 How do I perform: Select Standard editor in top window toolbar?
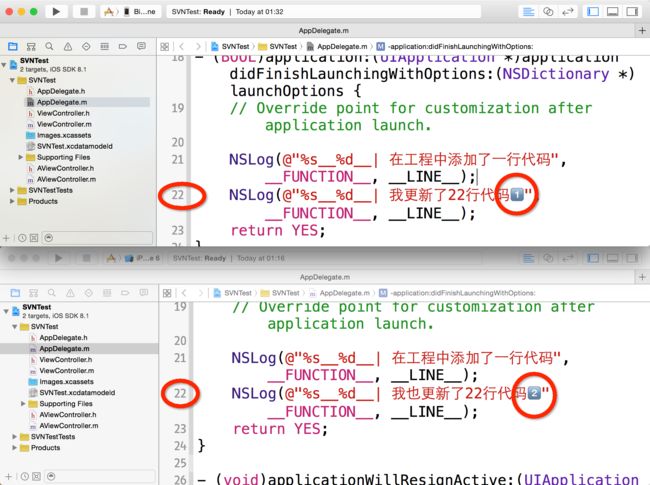[x=529, y=12]
